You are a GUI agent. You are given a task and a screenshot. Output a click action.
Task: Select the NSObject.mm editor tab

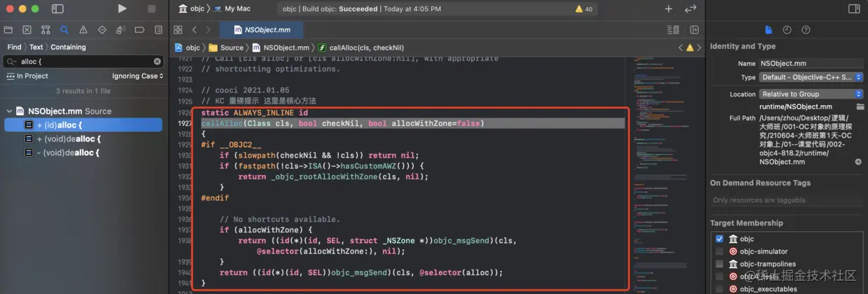[261, 30]
